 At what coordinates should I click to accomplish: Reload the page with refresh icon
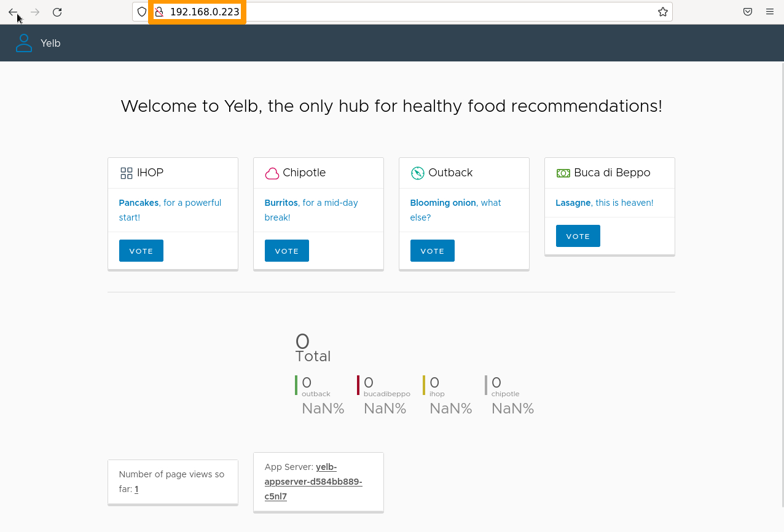coord(57,12)
